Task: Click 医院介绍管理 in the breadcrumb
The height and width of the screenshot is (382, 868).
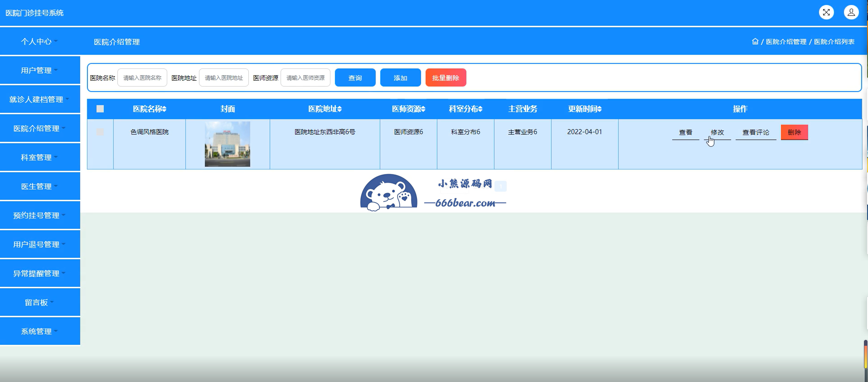Action: (x=786, y=42)
